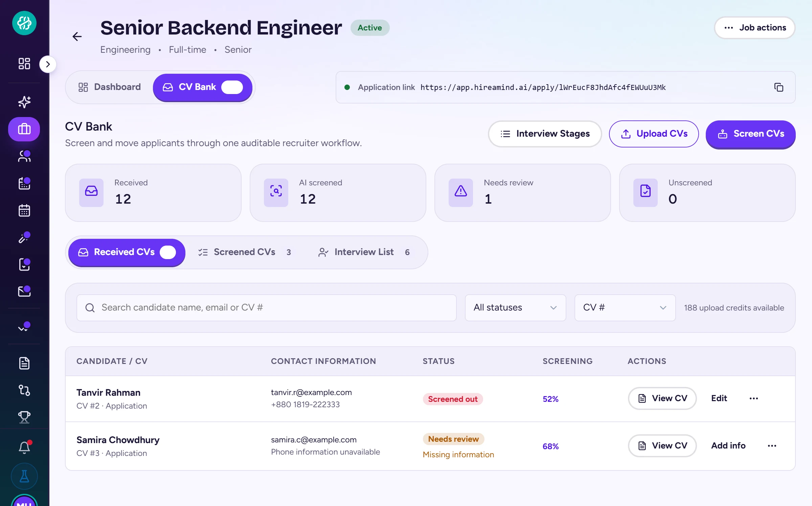Open the magic wand icon in sidebar
Screen dimensions: 812x506
[x=24, y=237]
